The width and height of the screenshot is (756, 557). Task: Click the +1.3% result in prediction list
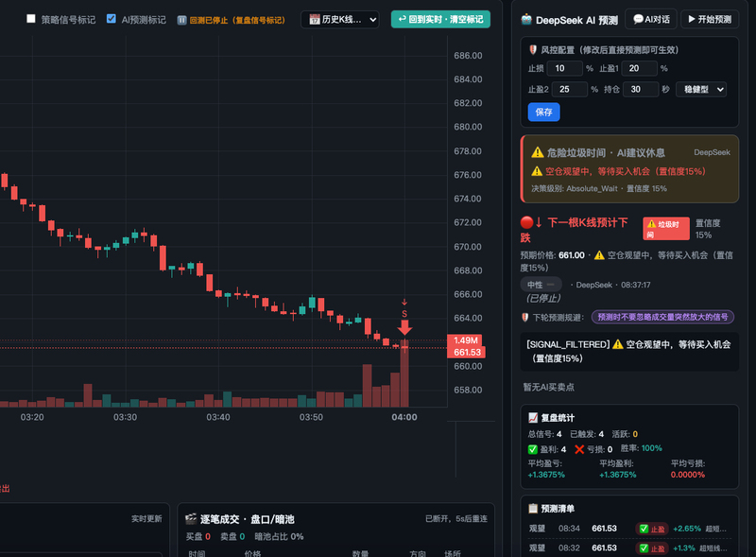684,548
